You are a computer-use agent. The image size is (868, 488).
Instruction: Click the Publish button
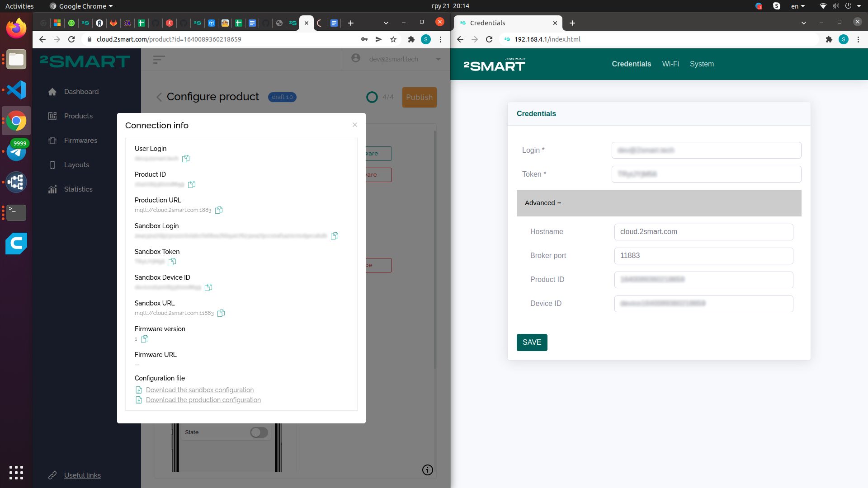pos(419,97)
